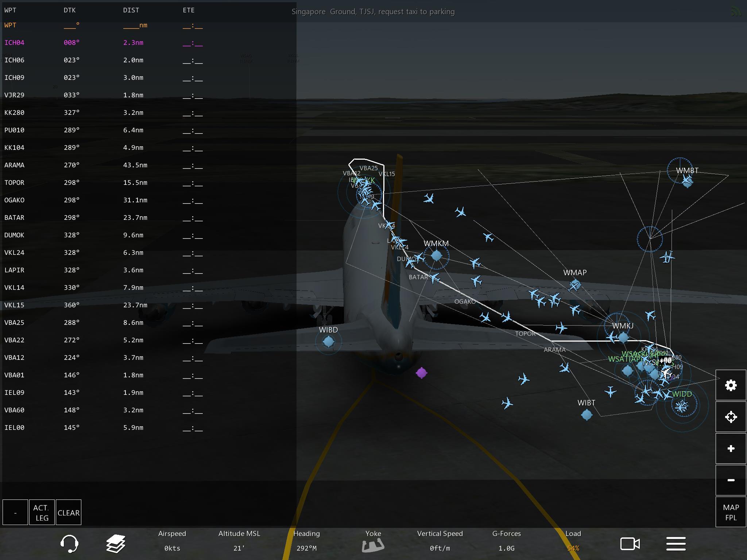This screenshot has height=560, width=747.
Task: Open the camera view selector
Action: point(630,544)
